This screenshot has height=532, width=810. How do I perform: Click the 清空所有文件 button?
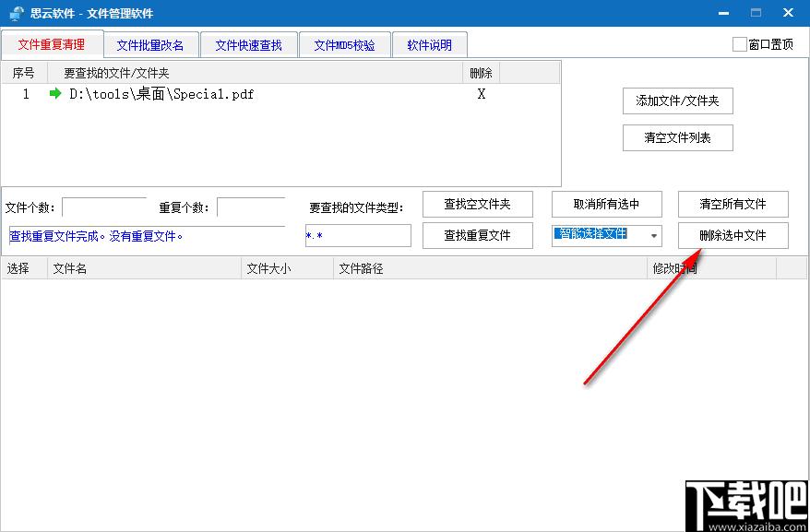coord(733,205)
